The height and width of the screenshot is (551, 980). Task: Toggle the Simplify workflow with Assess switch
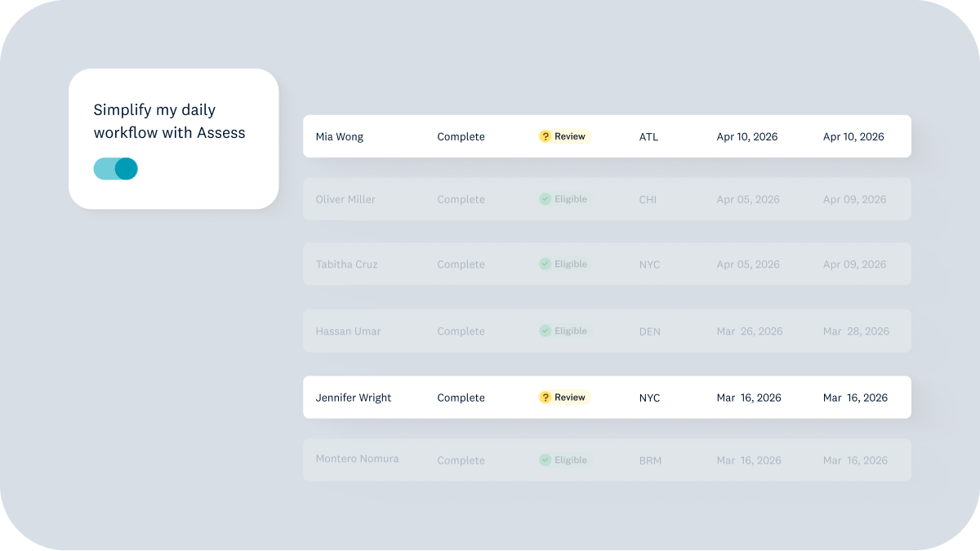point(116,169)
